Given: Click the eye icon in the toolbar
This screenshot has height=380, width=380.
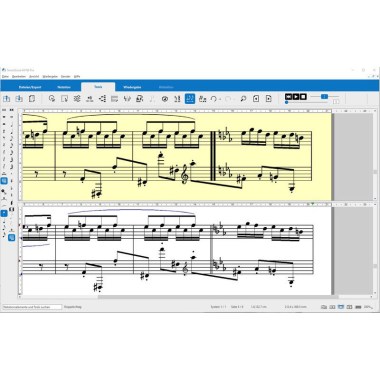Looking at the screenshot, I should pyautogui.click(x=165, y=99).
